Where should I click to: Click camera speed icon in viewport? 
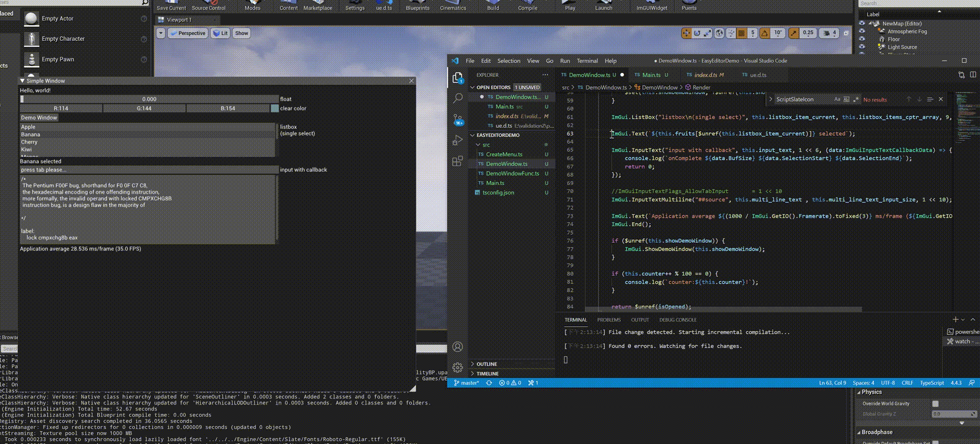(x=830, y=33)
